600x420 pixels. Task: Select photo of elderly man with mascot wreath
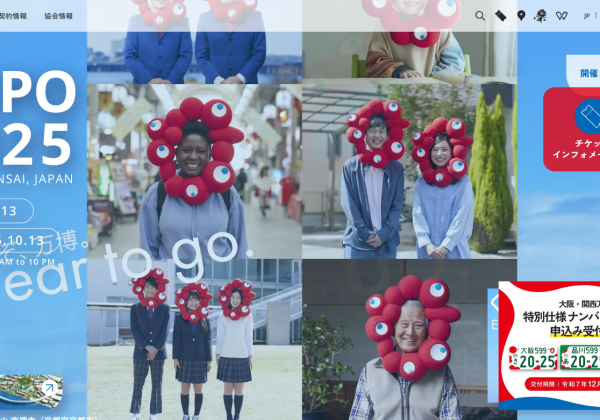point(409,339)
